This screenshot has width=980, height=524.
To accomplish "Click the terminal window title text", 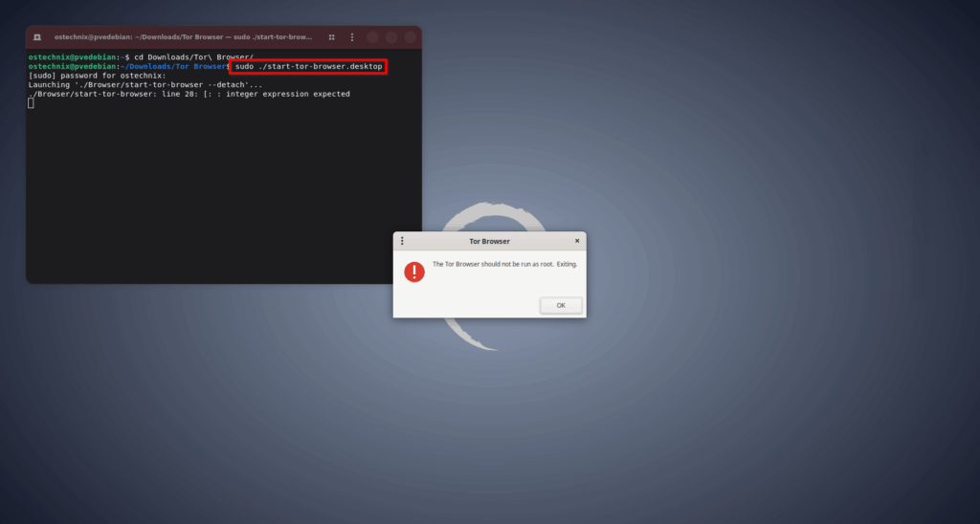I will coord(183,37).
